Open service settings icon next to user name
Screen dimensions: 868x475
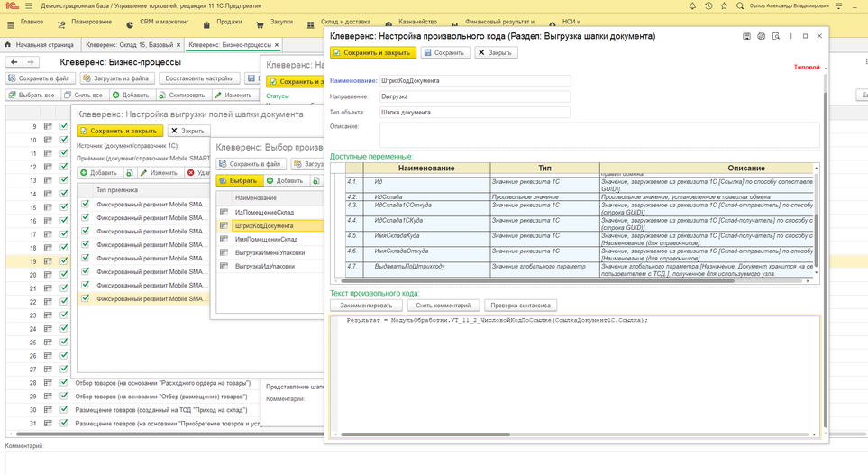[839, 6]
